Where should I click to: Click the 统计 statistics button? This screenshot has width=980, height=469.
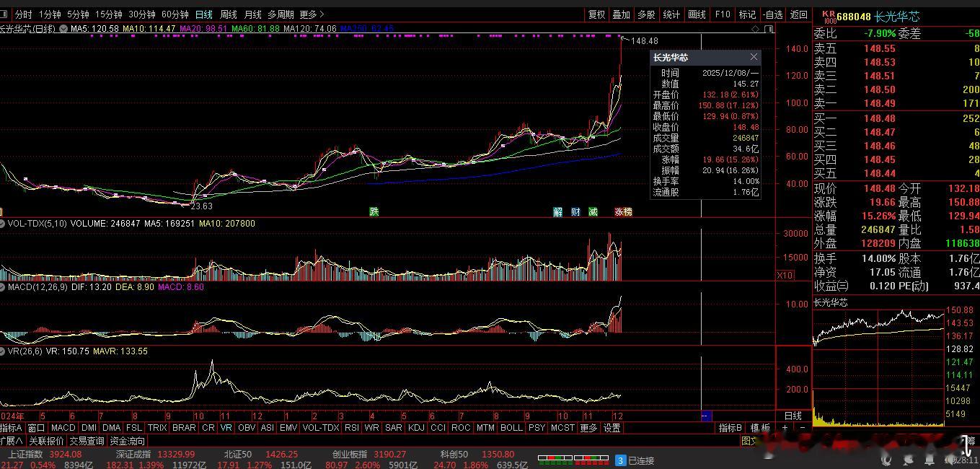[671, 14]
